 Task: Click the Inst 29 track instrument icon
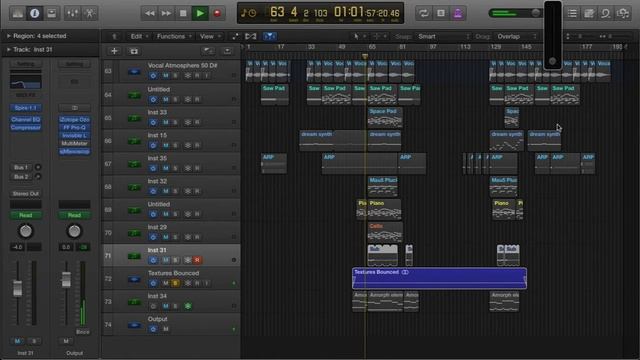(134, 233)
